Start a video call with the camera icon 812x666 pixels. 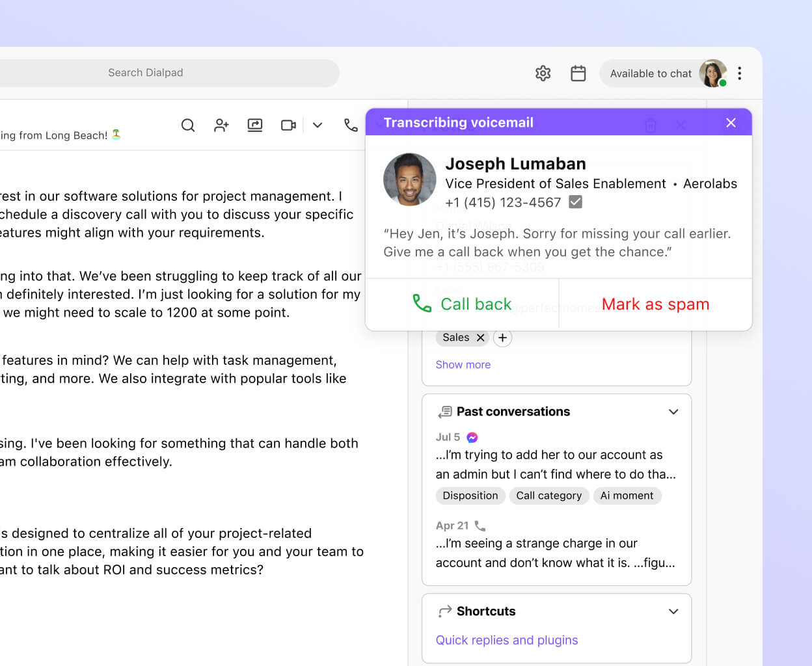point(288,125)
